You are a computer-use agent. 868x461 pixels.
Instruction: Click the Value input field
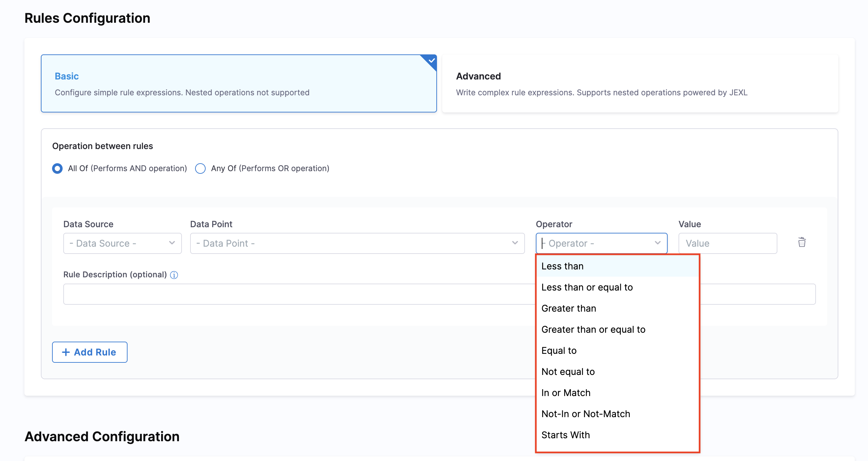point(727,243)
